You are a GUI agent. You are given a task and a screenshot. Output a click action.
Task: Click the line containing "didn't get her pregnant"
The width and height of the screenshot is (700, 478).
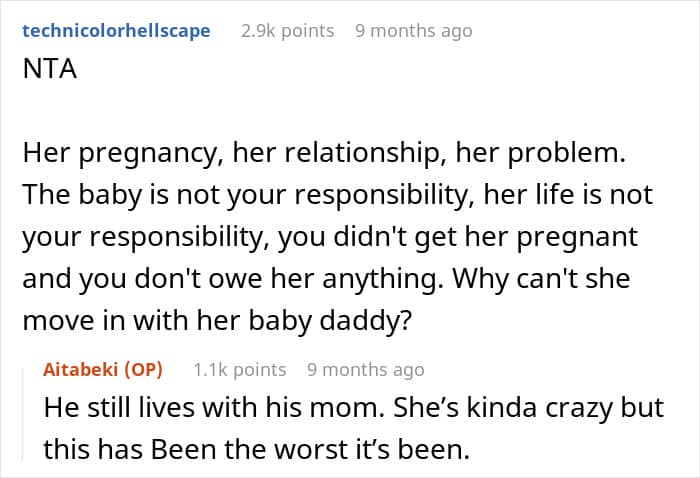[330, 237]
